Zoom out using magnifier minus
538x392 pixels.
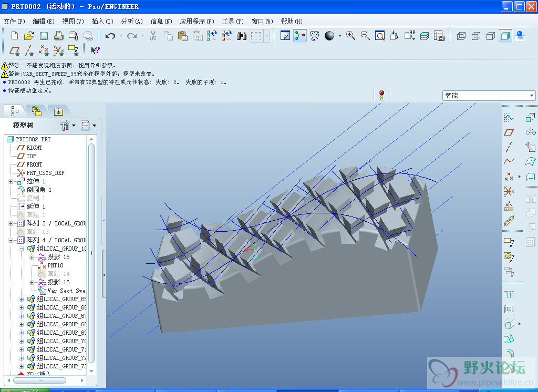click(x=365, y=36)
